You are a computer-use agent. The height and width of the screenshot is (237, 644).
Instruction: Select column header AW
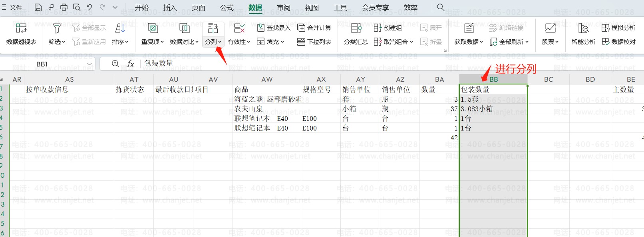[267, 79]
